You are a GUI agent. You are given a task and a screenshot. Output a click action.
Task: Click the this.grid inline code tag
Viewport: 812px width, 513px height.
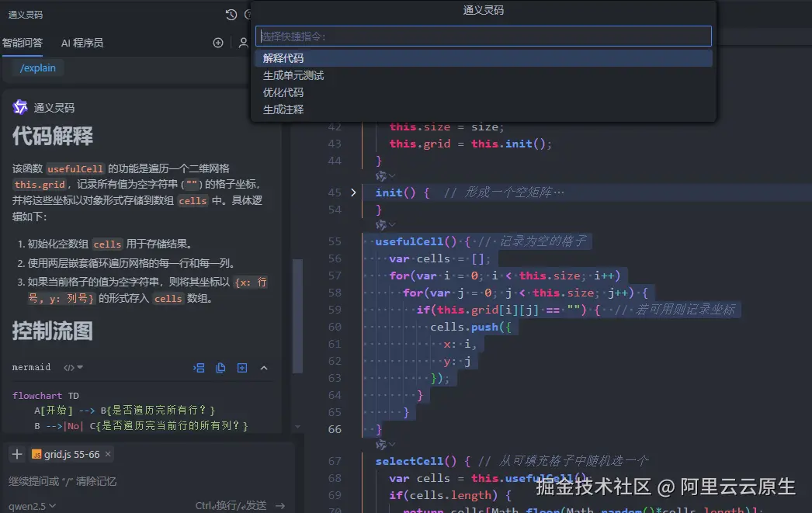pos(40,184)
